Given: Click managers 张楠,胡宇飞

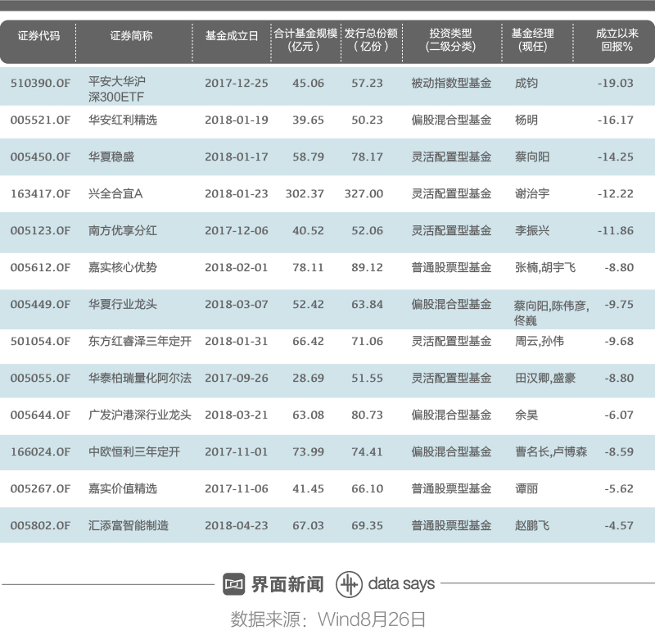Looking at the screenshot, I should (545, 267).
